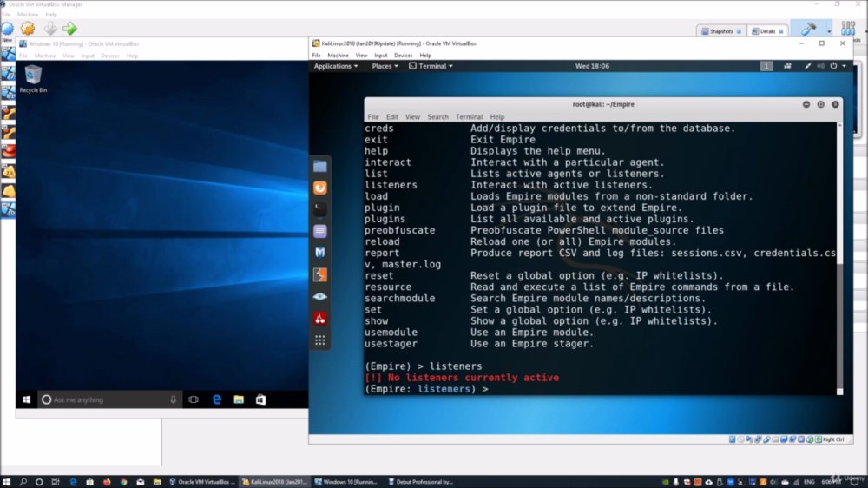Select workspace 1 indicator in Kali top bar

(766, 66)
